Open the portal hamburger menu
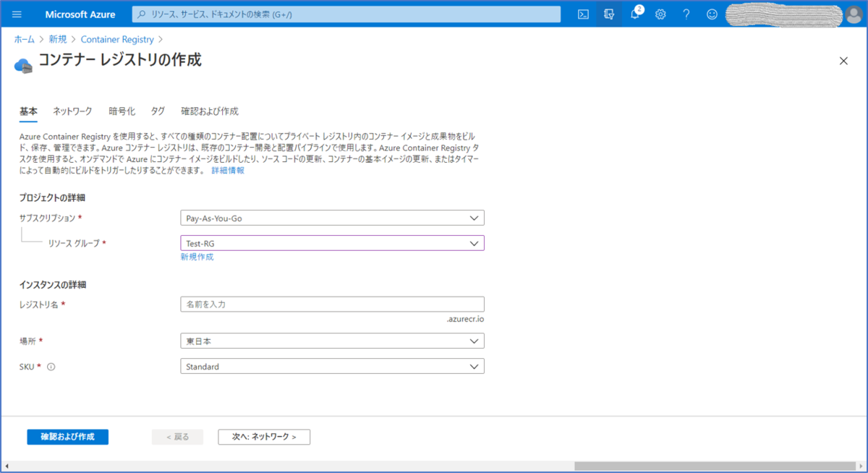The image size is (868, 473). click(x=17, y=14)
